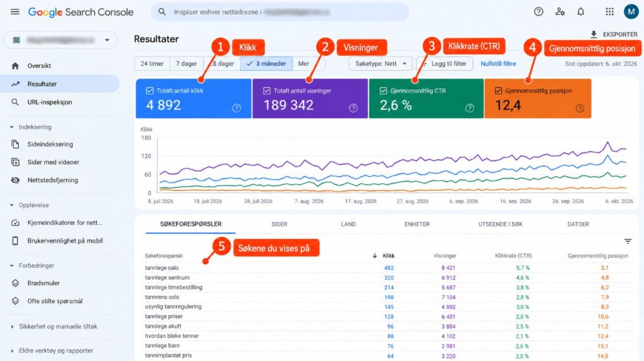This screenshot has width=644, height=361.
Task: Open the property selector dropdown
Action: tap(61, 40)
